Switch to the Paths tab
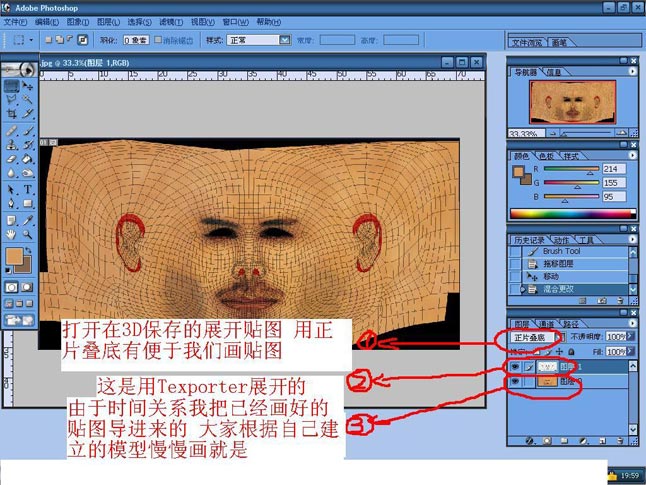Screen dimensions: 646x485 (570, 324)
